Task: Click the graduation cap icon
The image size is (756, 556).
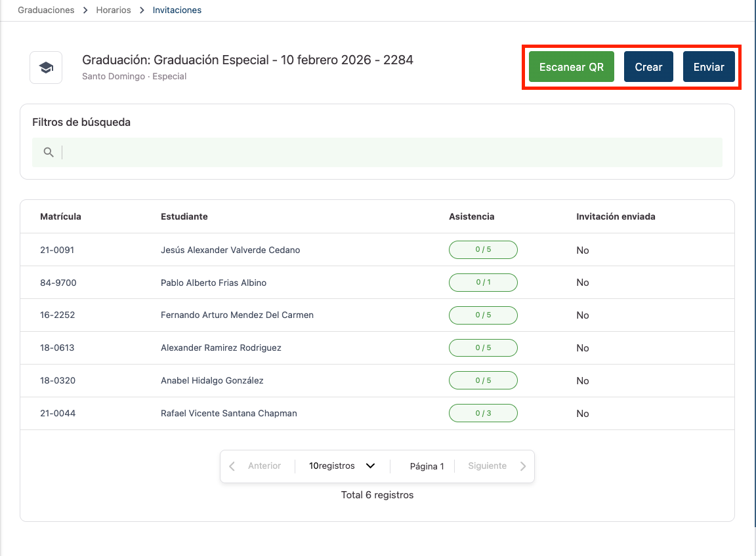Action: pos(46,68)
